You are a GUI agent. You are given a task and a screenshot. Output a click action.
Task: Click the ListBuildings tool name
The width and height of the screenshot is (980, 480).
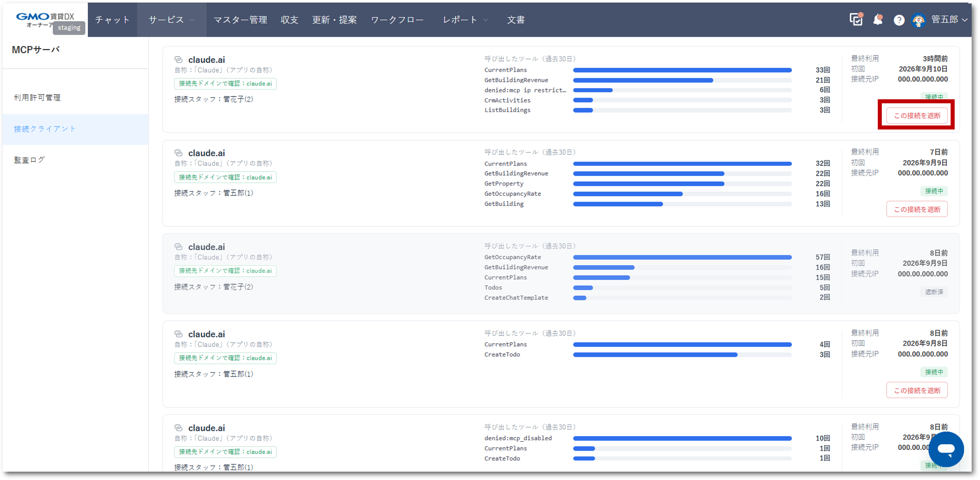coord(507,110)
